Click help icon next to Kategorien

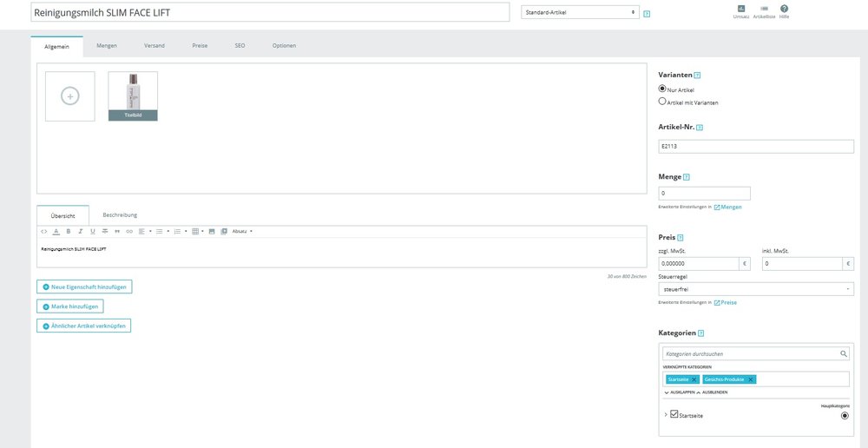(x=700, y=333)
